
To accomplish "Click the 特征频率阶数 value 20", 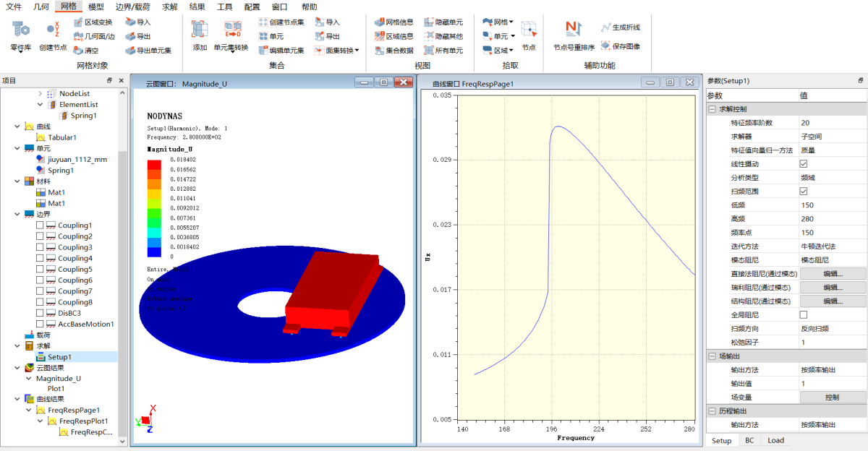I will click(x=832, y=123).
